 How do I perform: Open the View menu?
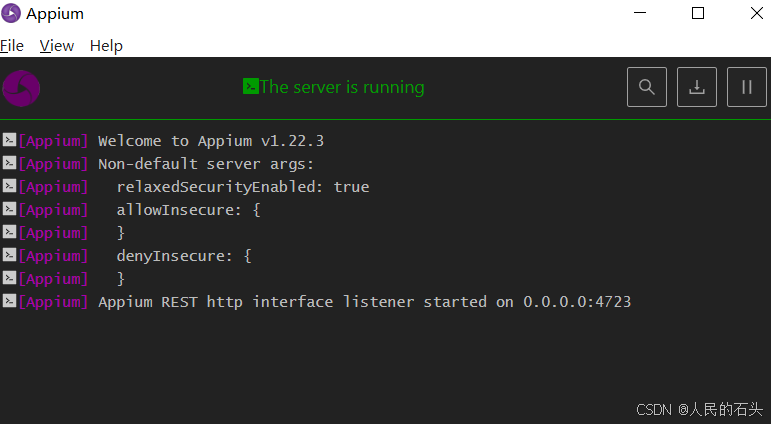coord(57,46)
